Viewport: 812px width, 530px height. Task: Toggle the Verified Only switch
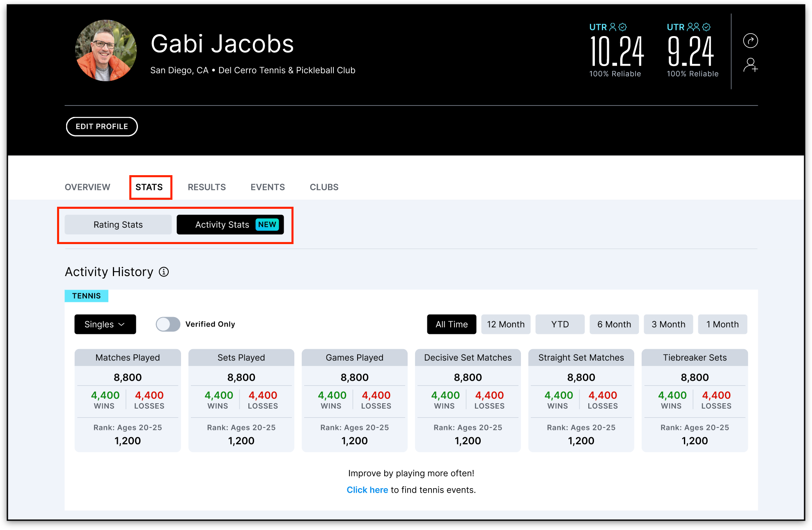pyautogui.click(x=168, y=324)
